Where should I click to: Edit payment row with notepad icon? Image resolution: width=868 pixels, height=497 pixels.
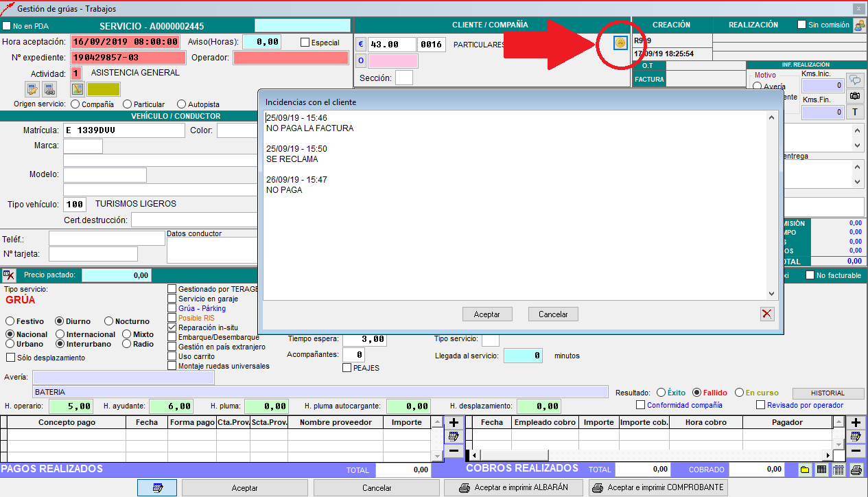point(454,437)
